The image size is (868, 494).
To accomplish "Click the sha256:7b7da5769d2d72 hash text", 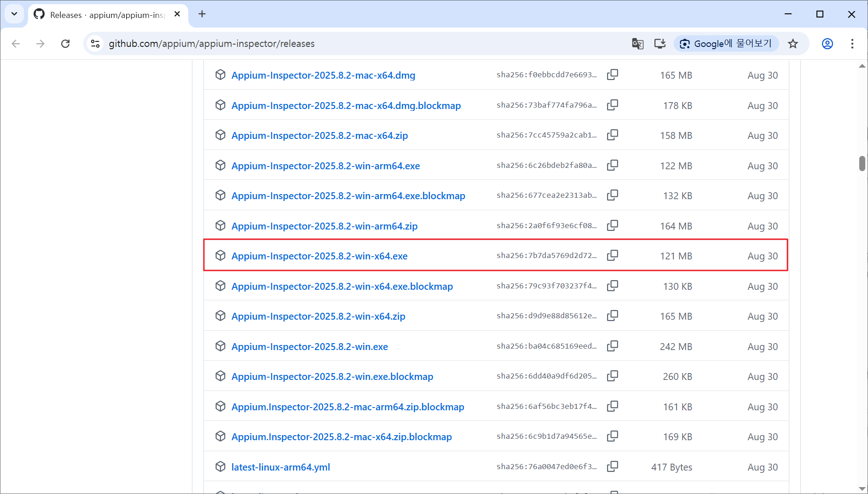I will tap(546, 255).
